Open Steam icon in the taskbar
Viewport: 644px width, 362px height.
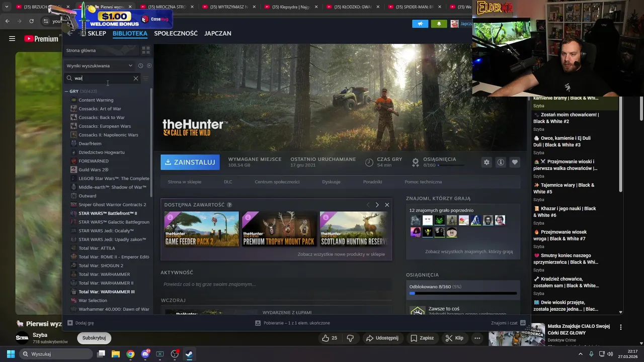(x=189, y=354)
